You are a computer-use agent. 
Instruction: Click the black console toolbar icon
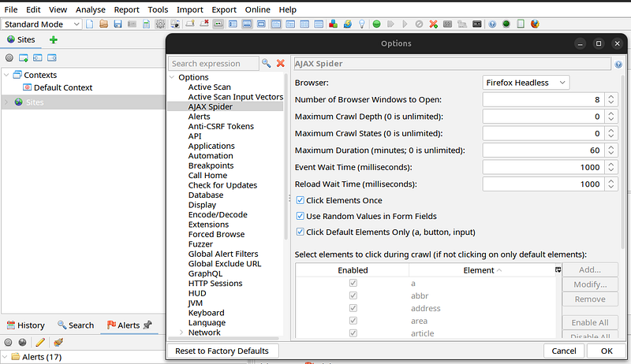tap(476, 24)
